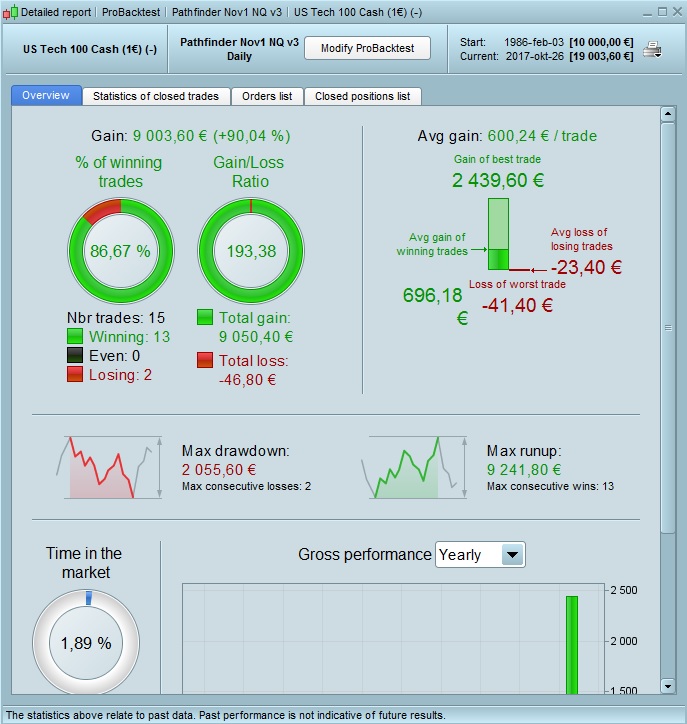Click the -46,80 € total loss value
The image size is (687, 724).
click(247, 380)
